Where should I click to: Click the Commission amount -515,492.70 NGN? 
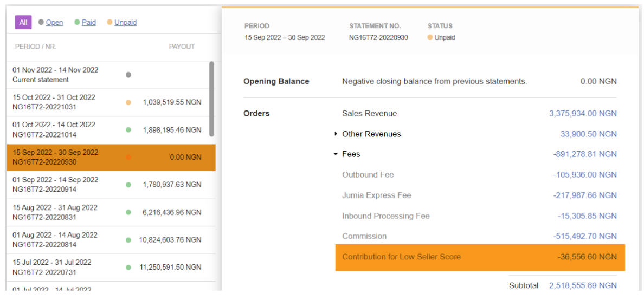click(585, 237)
